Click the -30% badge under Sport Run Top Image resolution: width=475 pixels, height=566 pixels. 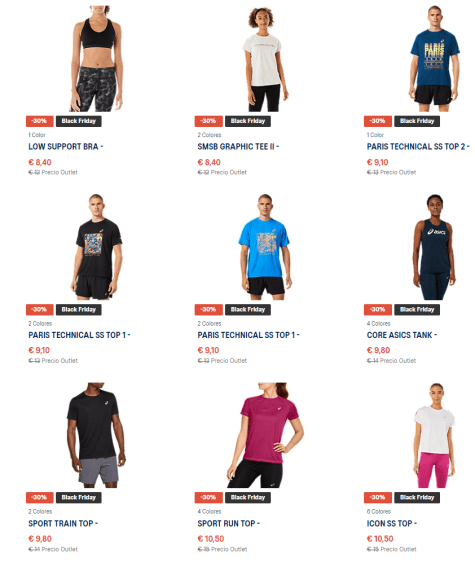click(x=209, y=497)
